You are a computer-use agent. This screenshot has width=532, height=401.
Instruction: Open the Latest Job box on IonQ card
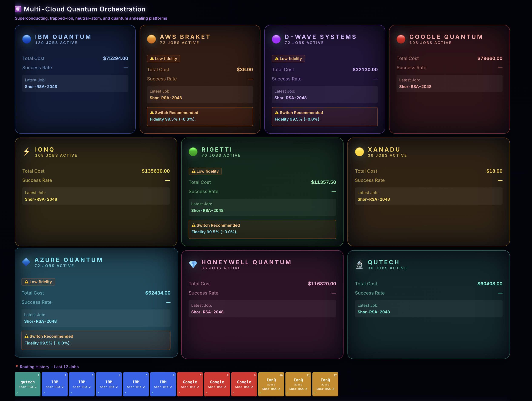point(96,196)
